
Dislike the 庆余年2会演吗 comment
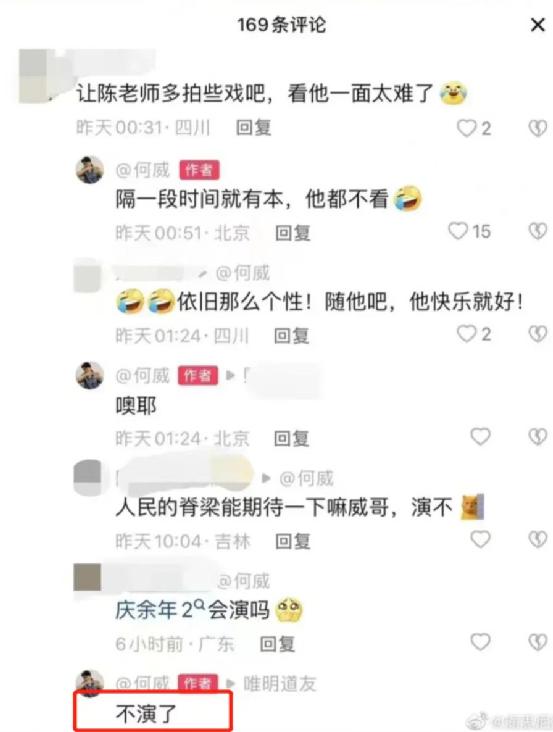tap(537, 642)
